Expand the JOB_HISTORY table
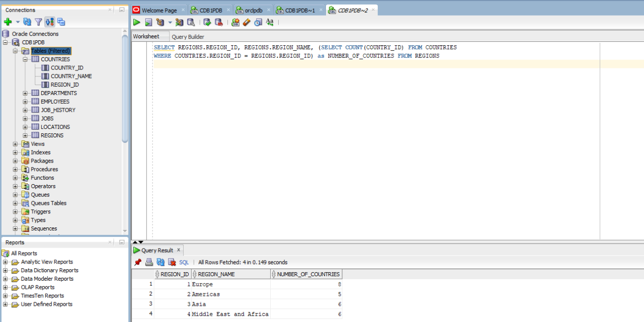Screen dimensions: 644x322 click(x=25, y=110)
